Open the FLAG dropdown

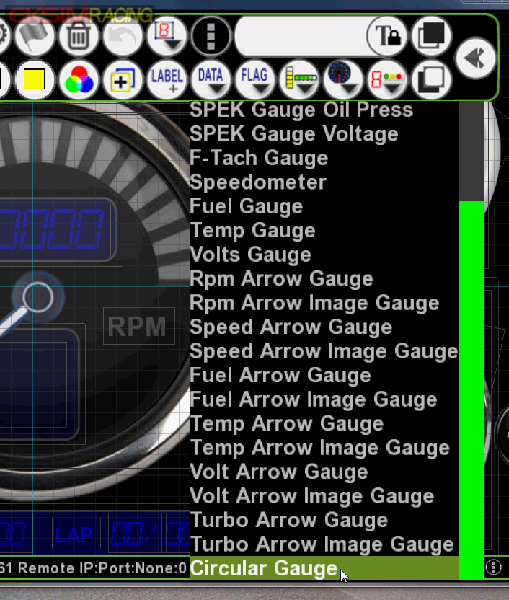tap(255, 80)
